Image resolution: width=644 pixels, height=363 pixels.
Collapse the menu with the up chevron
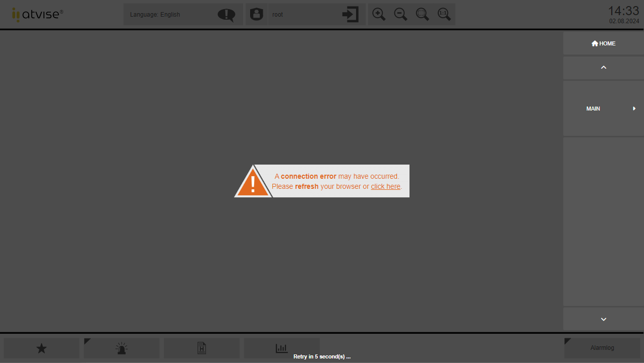[603, 67]
